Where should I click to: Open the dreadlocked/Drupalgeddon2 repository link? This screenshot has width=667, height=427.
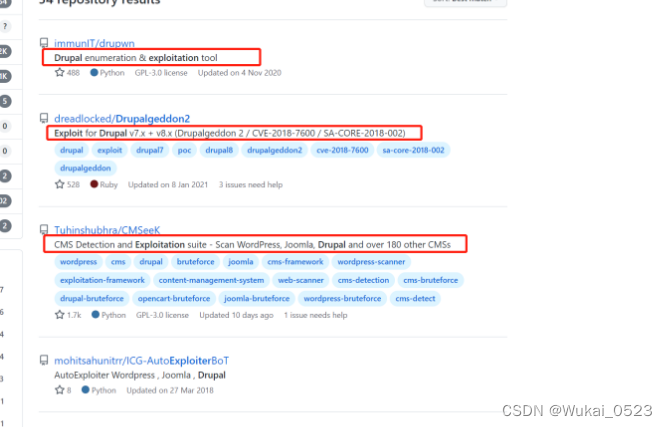(122, 119)
